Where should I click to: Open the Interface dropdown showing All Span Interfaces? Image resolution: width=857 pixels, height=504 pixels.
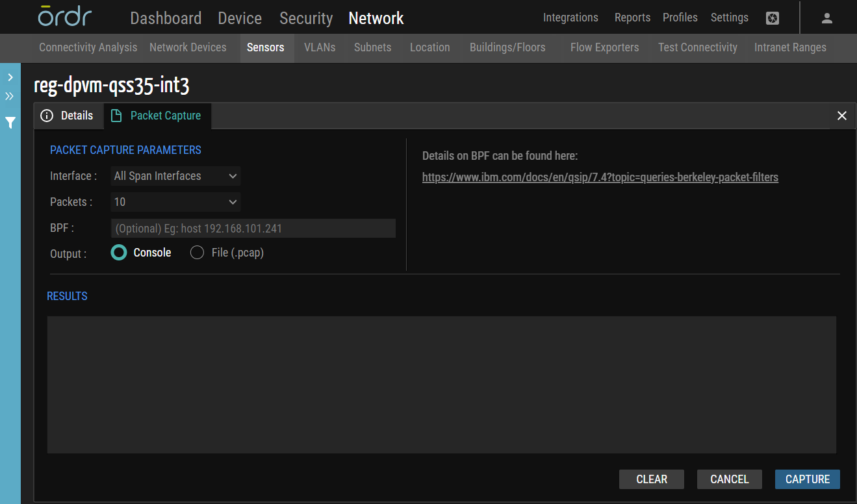point(175,175)
